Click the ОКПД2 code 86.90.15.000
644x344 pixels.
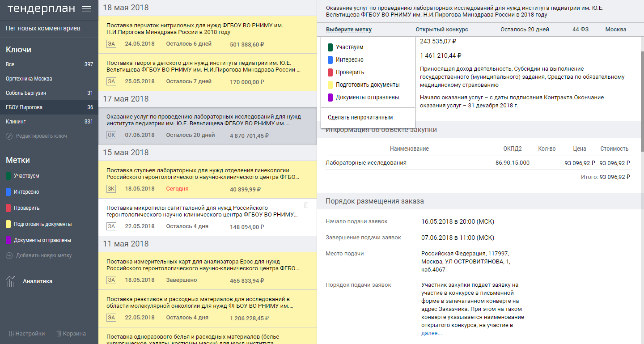(x=513, y=163)
